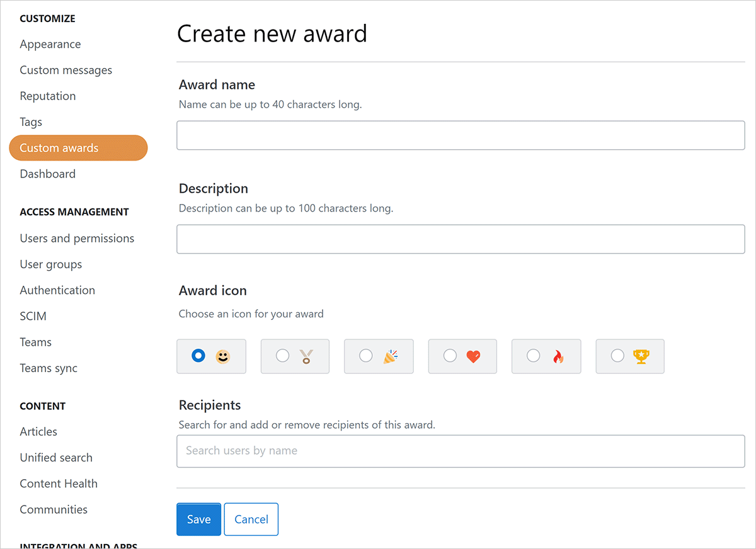Select the medal icon radio button

coord(283,356)
